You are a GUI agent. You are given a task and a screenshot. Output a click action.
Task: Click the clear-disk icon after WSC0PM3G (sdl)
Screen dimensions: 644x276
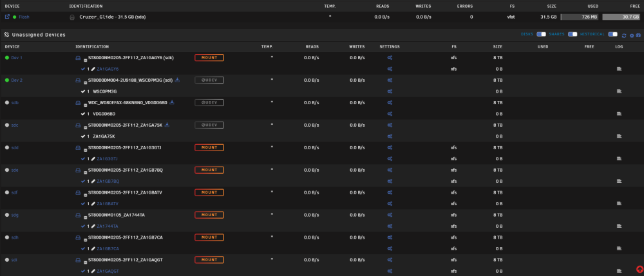177,80
